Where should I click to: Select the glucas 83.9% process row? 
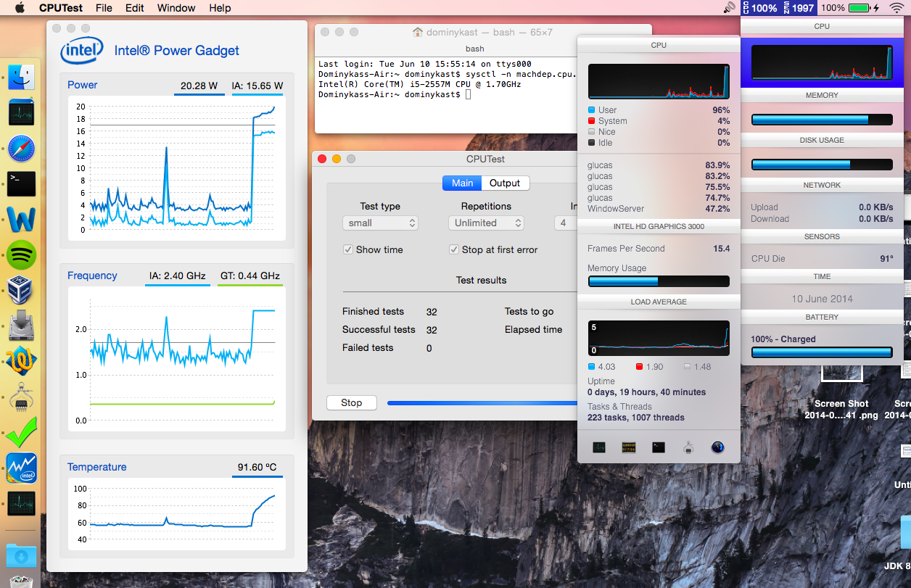(x=659, y=165)
